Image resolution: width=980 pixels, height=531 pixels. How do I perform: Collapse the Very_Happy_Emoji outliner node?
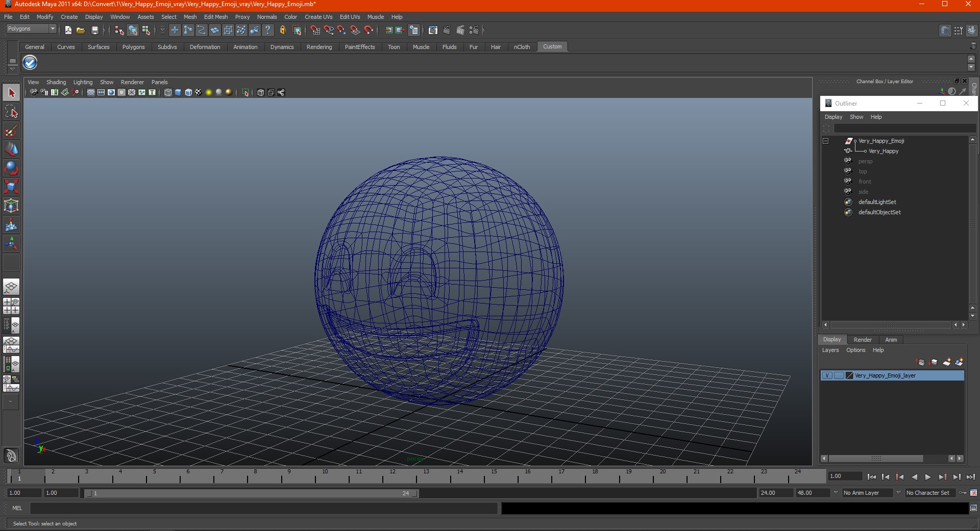click(826, 141)
